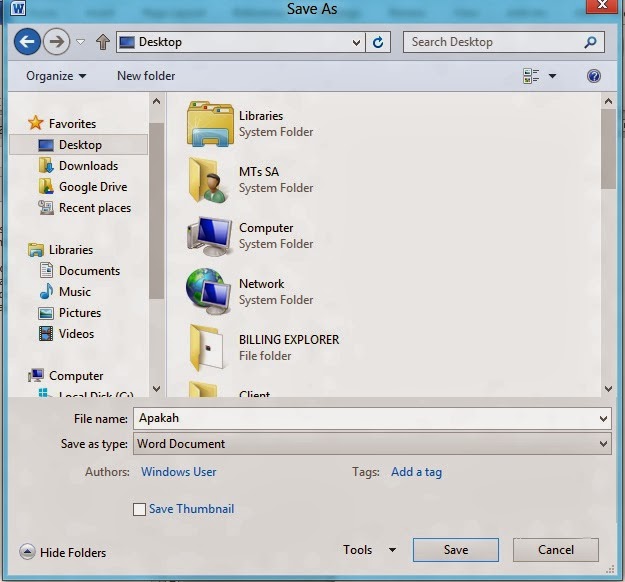Select the Libraries item label in file list
The image size is (625, 582).
[x=261, y=116]
